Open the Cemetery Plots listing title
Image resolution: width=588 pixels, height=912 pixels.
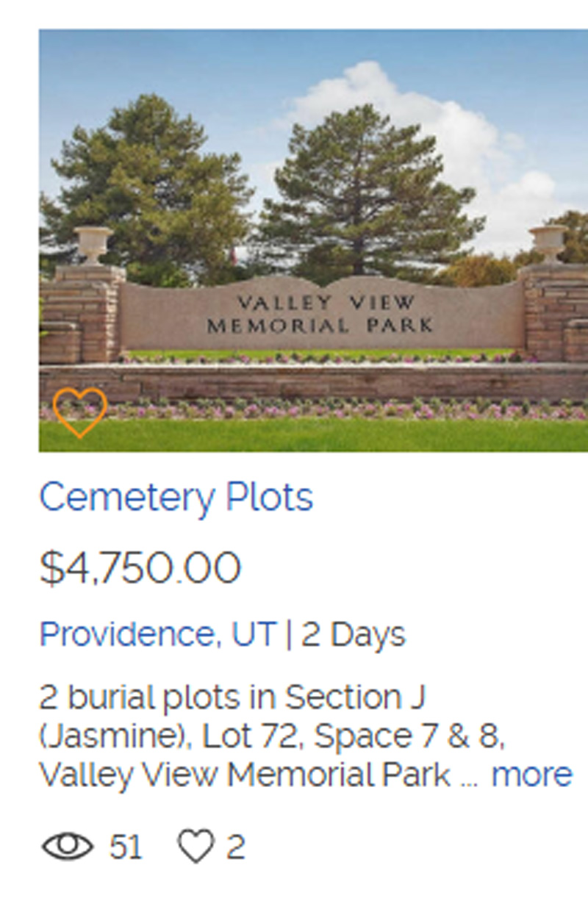pos(176,498)
